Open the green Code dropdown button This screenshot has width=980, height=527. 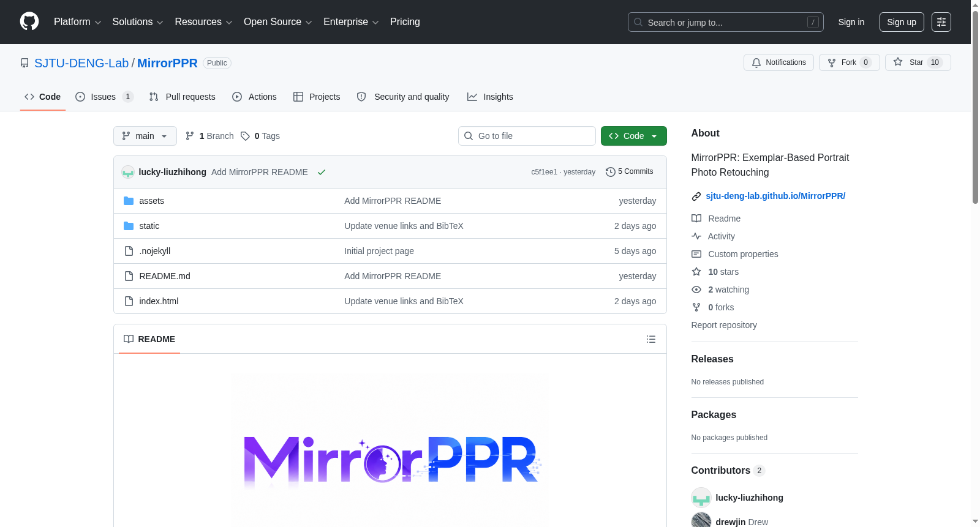tap(634, 136)
